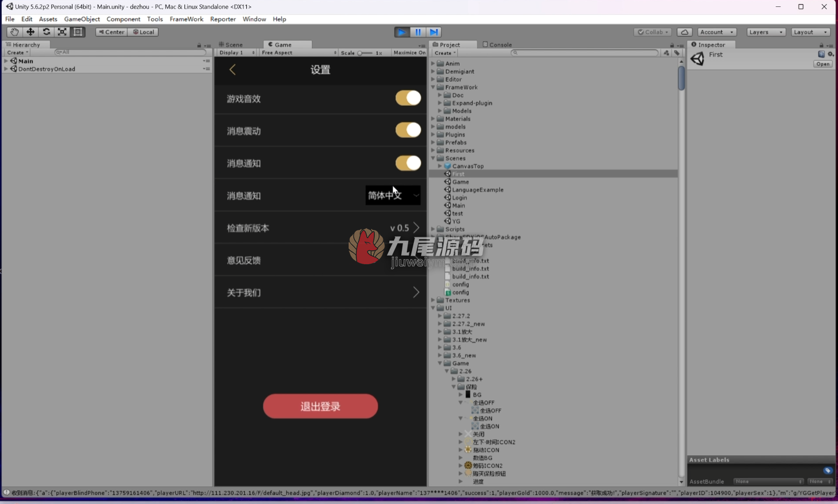The height and width of the screenshot is (504, 838).
Task: Switch to the Console tab
Action: (x=497, y=45)
